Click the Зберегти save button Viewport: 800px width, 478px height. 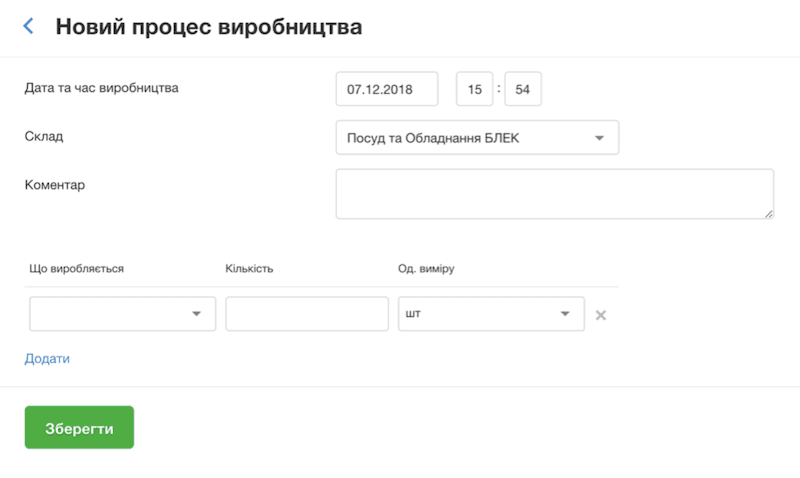pos(79,427)
